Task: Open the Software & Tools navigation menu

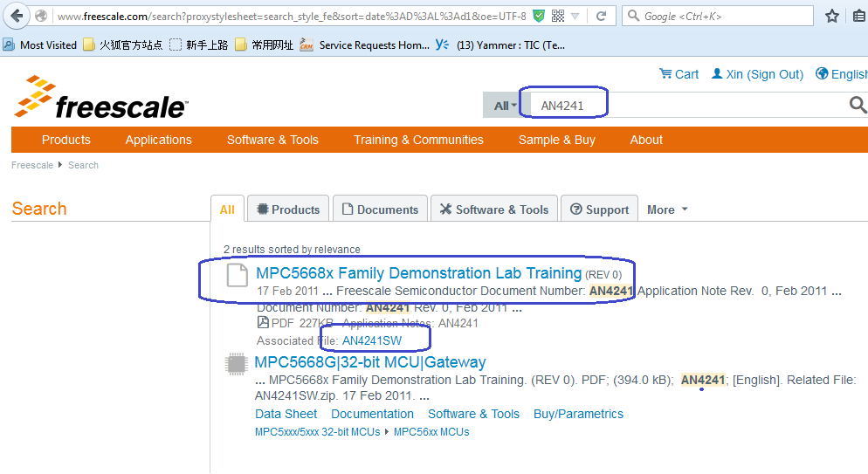Action: click(272, 140)
